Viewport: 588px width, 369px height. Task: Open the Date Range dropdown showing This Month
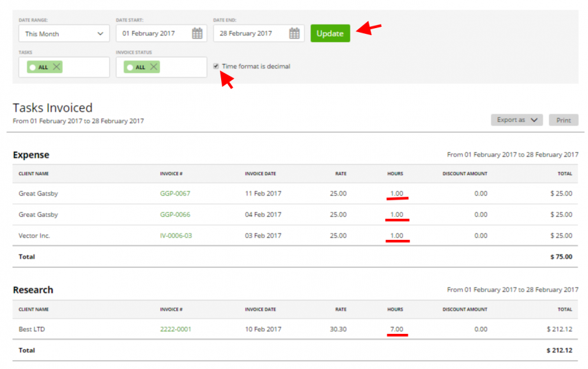[x=63, y=33]
